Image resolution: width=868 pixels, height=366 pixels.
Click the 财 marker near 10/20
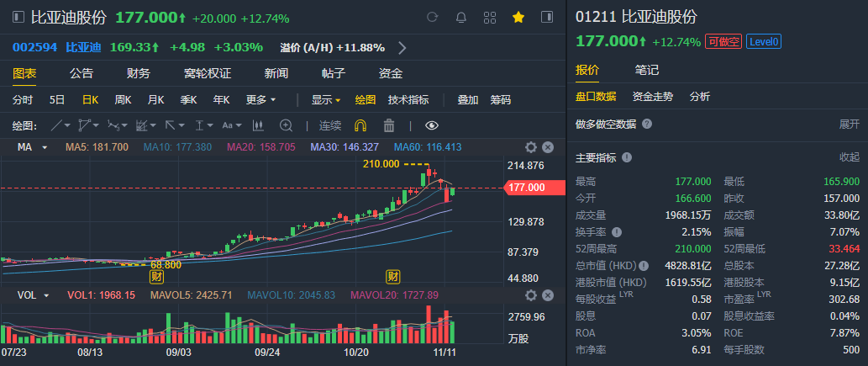pyautogui.click(x=393, y=276)
